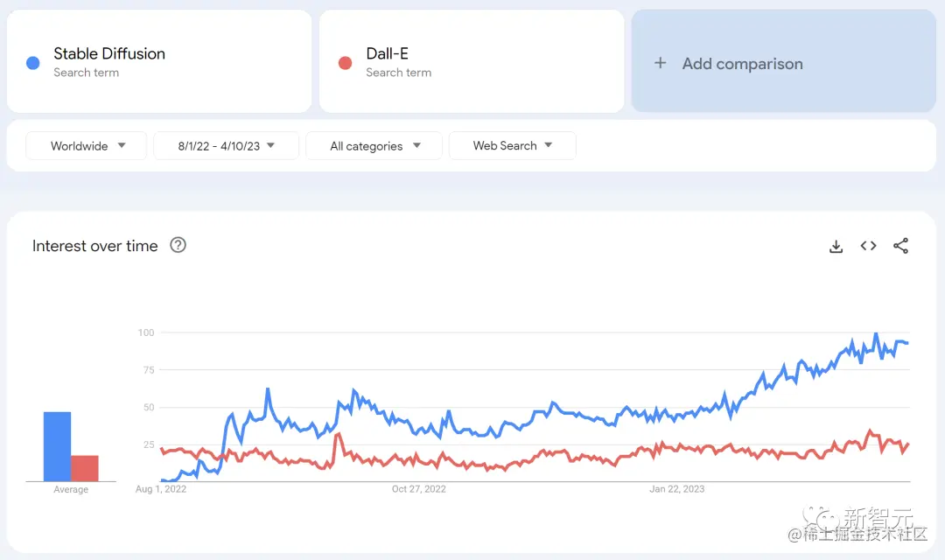Click the Aug 1, 2022 axis label
Image resolution: width=945 pixels, height=560 pixels.
coord(161,489)
